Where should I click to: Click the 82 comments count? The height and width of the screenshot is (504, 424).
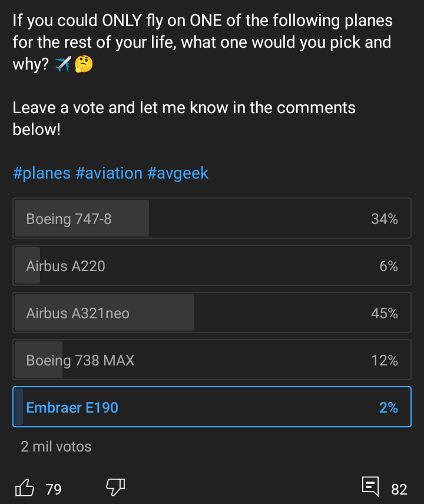[x=399, y=489]
